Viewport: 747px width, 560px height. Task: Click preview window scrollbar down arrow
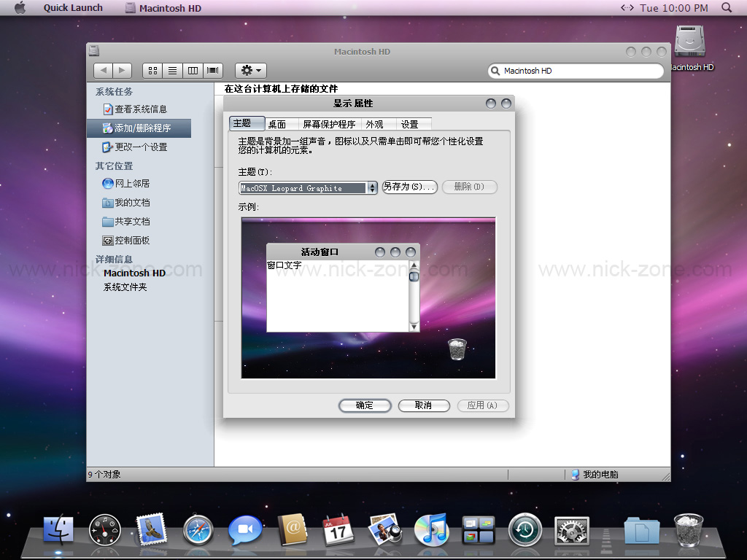414,327
